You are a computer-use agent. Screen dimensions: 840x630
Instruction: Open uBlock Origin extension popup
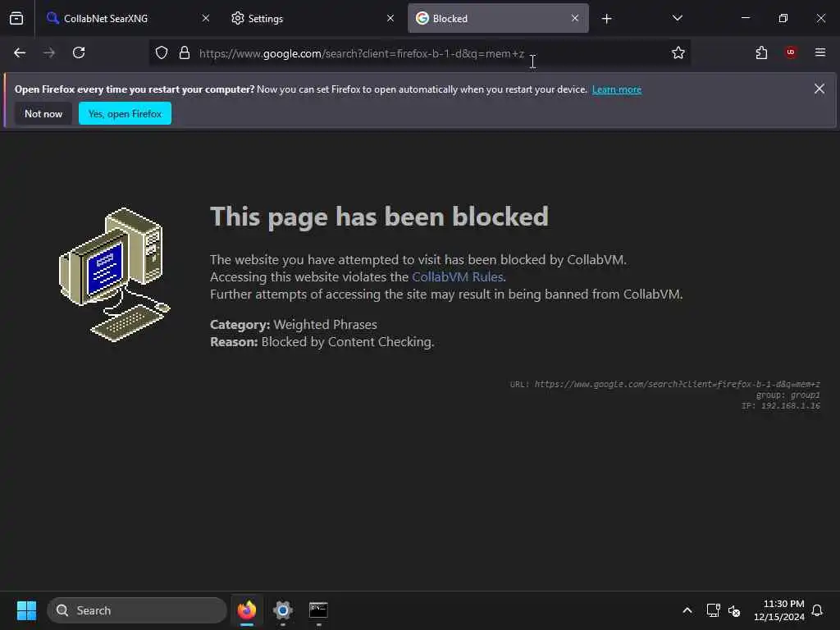click(791, 52)
